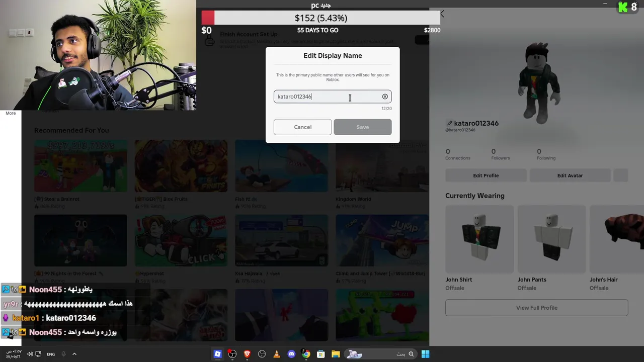Open the Fish It game thumbnail
This screenshot has width=644, height=362.
[x=282, y=166]
